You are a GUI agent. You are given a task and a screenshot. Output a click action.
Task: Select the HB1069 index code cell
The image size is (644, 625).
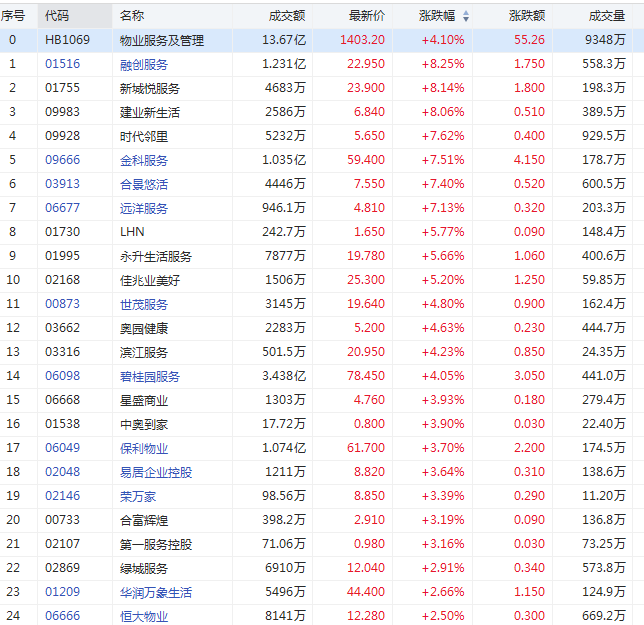[67, 40]
